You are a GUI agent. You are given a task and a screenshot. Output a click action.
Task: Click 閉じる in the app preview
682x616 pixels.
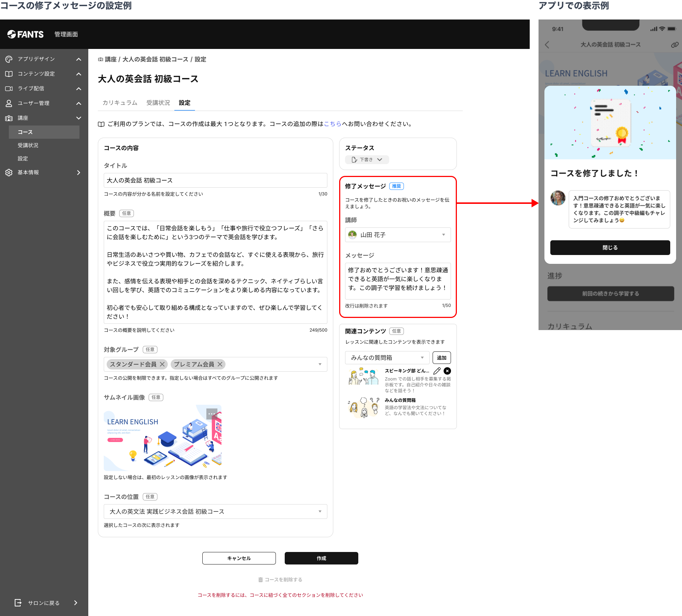click(x=610, y=248)
